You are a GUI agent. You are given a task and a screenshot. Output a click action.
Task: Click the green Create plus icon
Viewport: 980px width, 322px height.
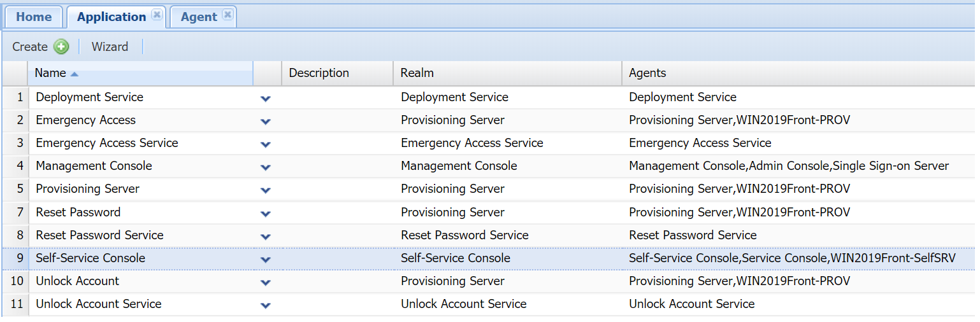pos(61,46)
